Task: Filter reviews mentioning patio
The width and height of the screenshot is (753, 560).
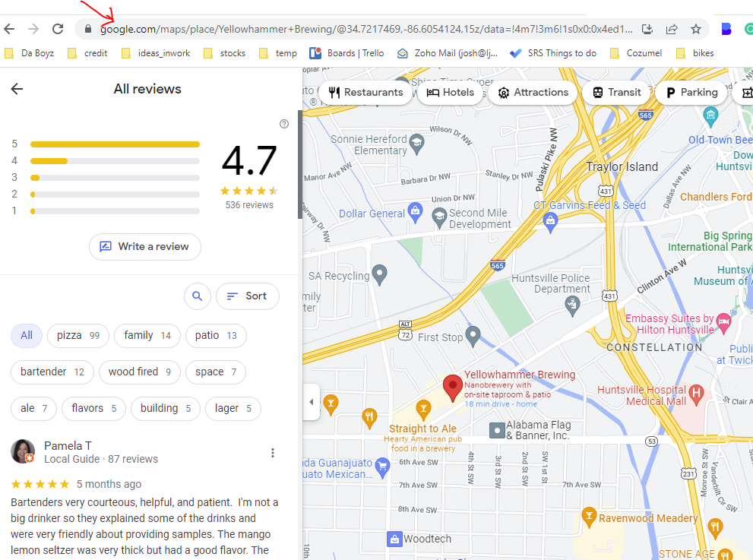Action: click(x=216, y=335)
